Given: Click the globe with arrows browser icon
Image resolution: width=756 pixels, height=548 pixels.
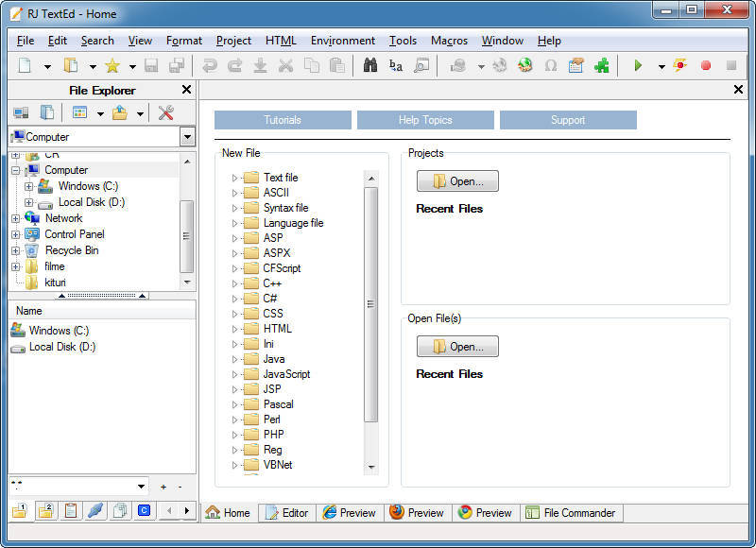Looking at the screenshot, I should pos(525,65).
